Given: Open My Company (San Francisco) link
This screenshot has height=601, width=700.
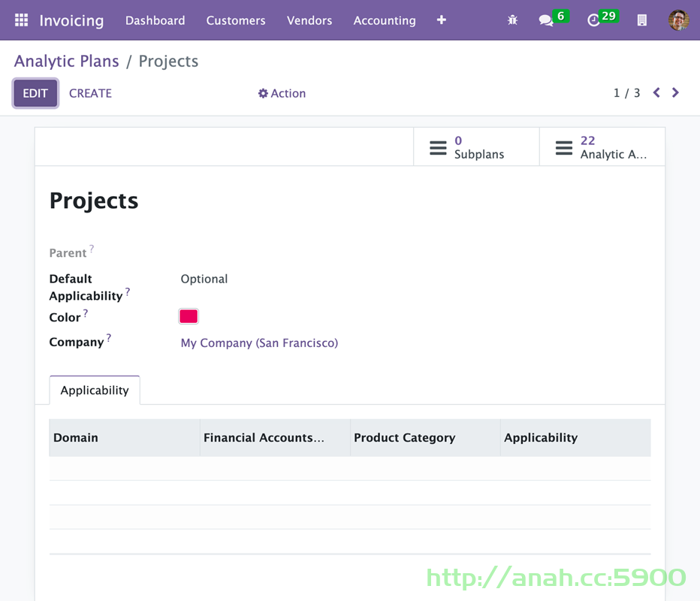Looking at the screenshot, I should tap(259, 343).
